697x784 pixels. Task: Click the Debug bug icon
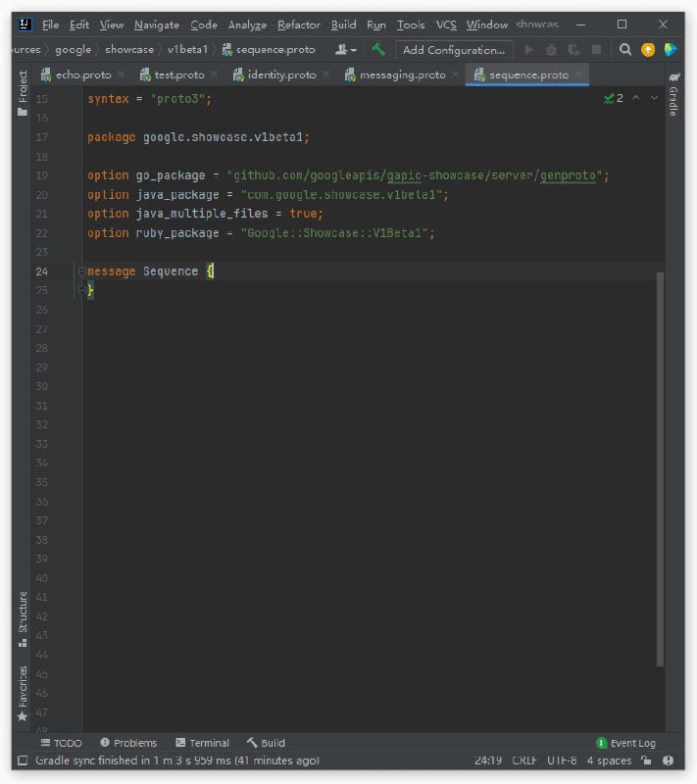pyautogui.click(x=551, y=50)
